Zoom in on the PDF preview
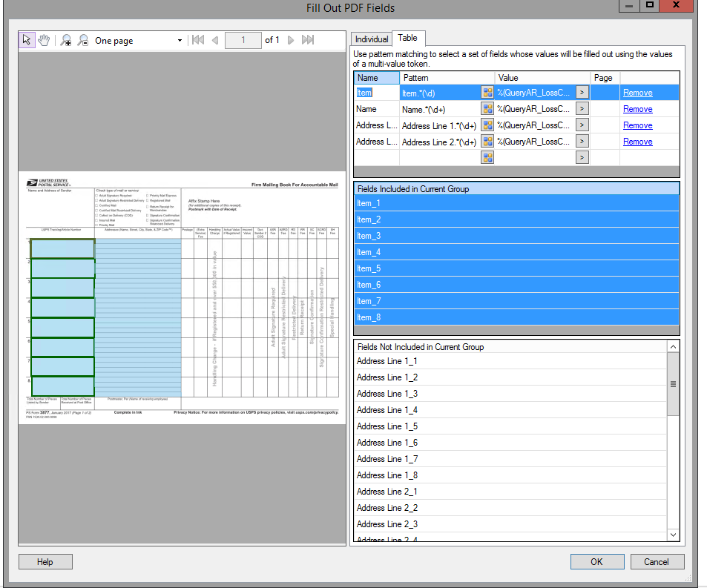Screen dimensions: 707x588 (x=66, y=40)
